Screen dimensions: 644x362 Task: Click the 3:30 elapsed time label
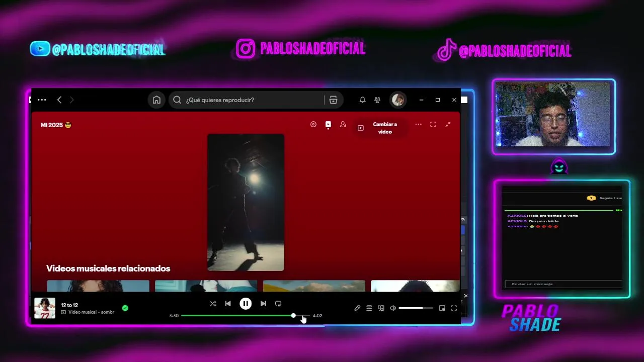click(x=174, y=316)
